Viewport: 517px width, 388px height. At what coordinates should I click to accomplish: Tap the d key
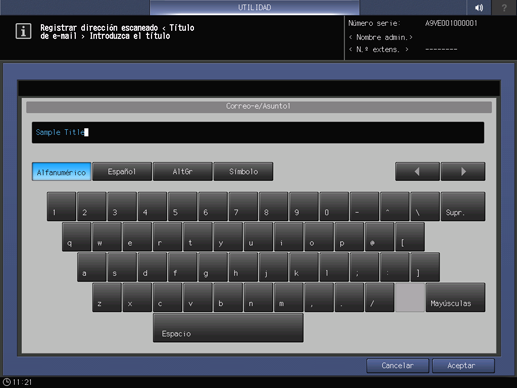coord(152,267)
